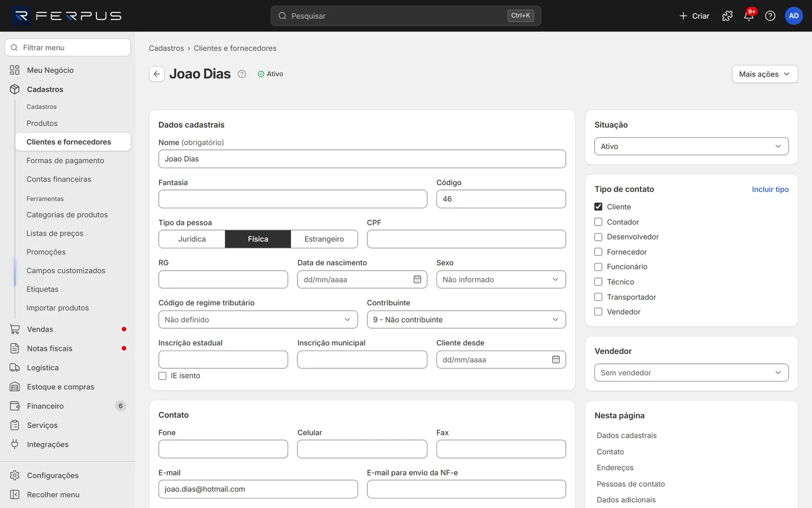Open the help question-mark icon in top bar
This screenshot has width=812, height=508.
tap(770, 16)
